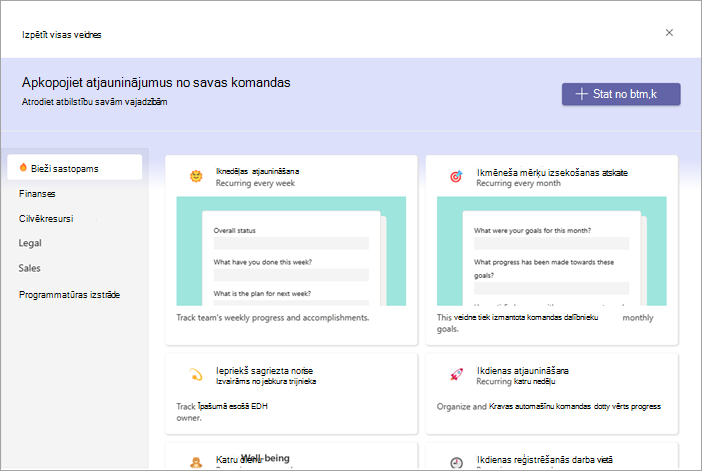Click the rocket icon for Ikdienas atjaunināšana

coord(456,375)
